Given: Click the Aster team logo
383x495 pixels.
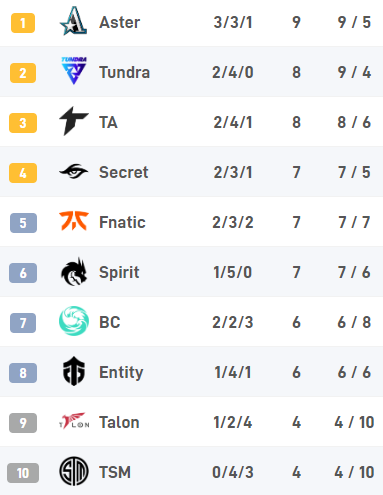Looking at the screenshot, I should (74, 21).
